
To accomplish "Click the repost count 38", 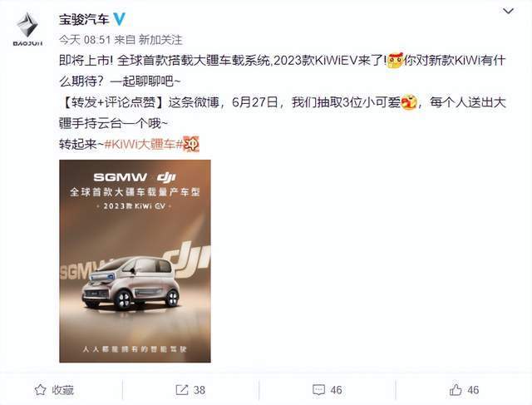I will (199, 390).
